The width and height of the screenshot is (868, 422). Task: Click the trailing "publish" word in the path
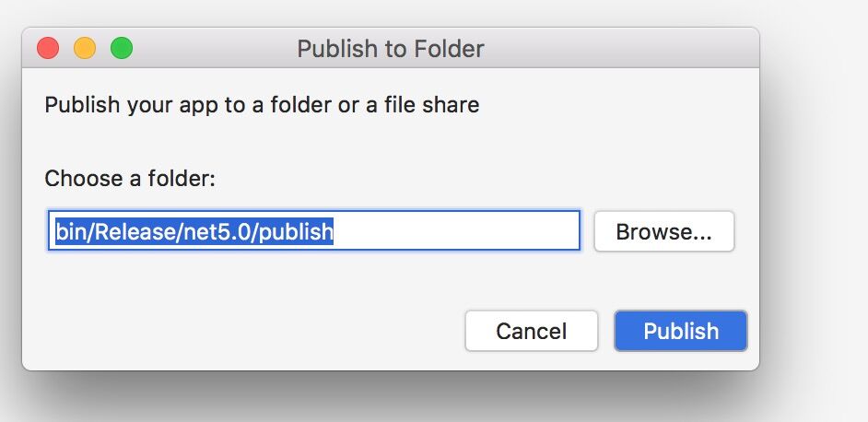click(x=296, y=232)
